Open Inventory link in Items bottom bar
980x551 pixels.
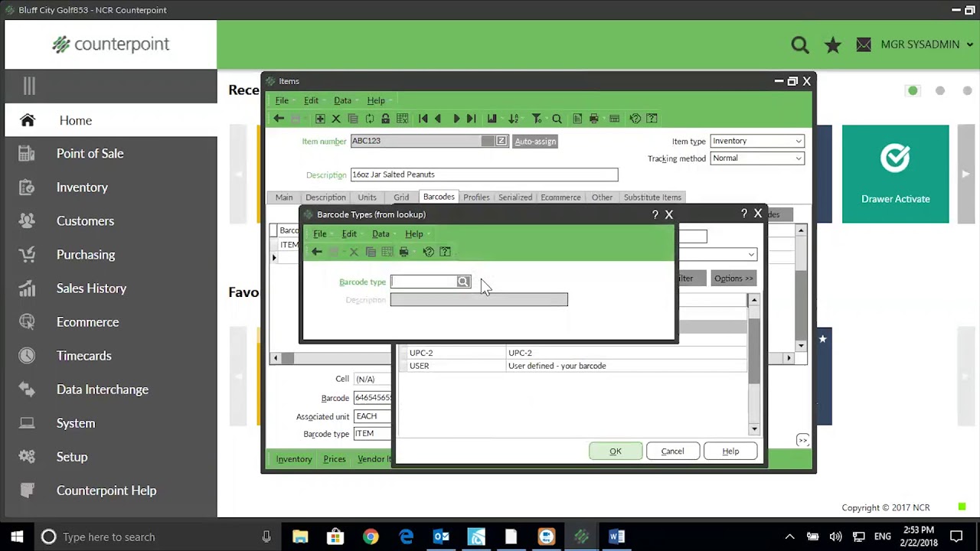click(x=294, y=459)
